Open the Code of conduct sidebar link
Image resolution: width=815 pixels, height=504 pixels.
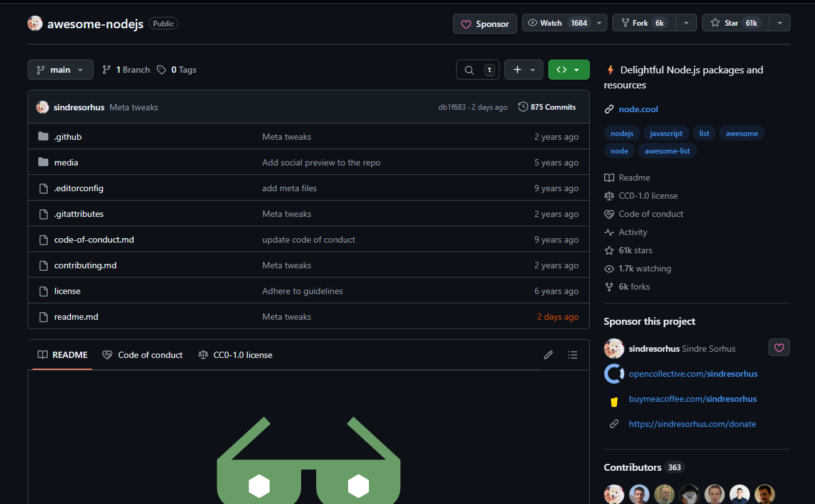pos(644,214)
